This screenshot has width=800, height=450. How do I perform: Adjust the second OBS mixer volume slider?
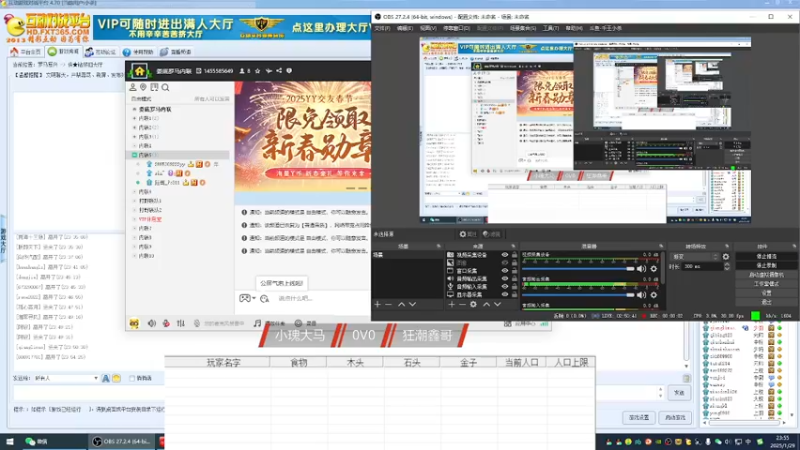pyautogui.click(x=578, y=295)
